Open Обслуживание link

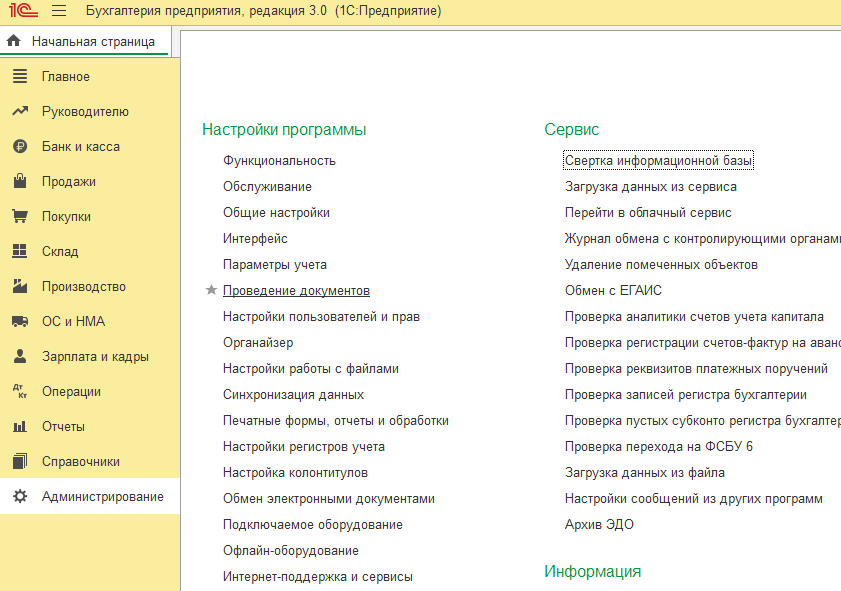point(267,187)
